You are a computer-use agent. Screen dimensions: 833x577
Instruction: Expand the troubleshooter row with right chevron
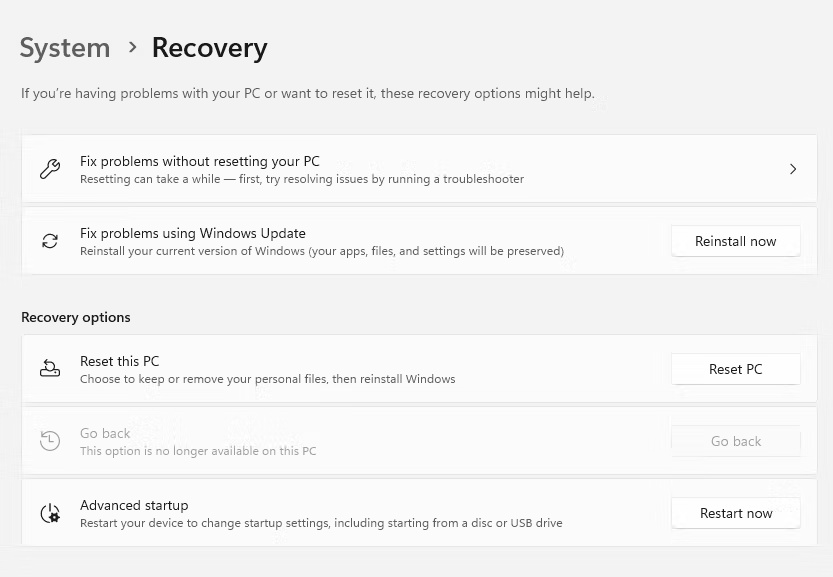792,169
